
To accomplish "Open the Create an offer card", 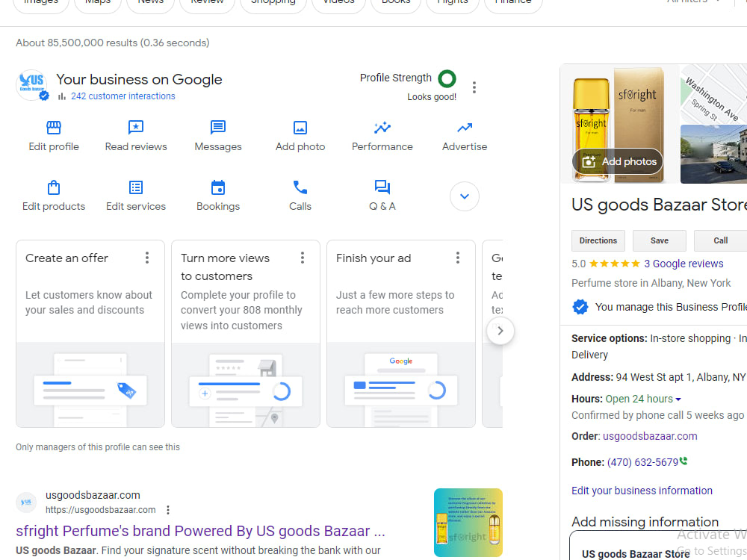I will [90, 334].
